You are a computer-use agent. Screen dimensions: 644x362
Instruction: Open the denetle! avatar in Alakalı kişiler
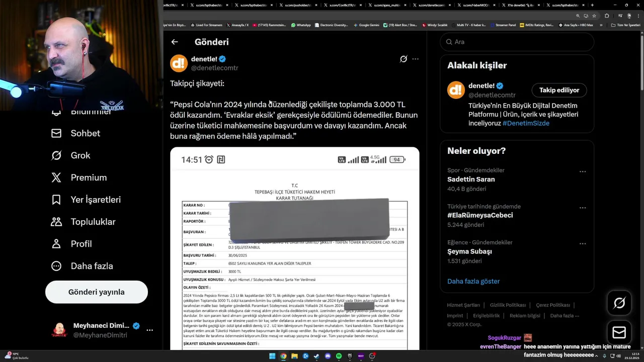click(x=456, y=90)
